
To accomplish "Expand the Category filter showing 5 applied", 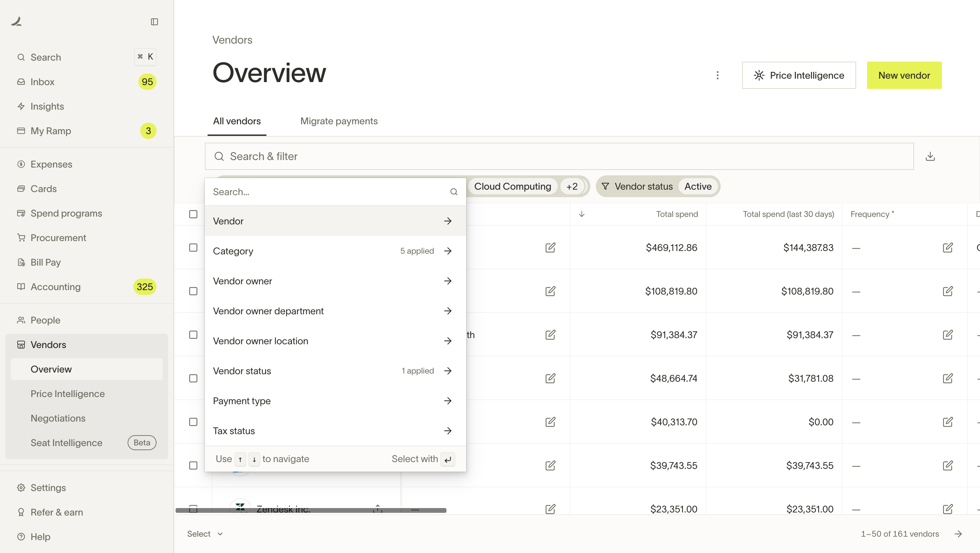I will pos(335,251).
